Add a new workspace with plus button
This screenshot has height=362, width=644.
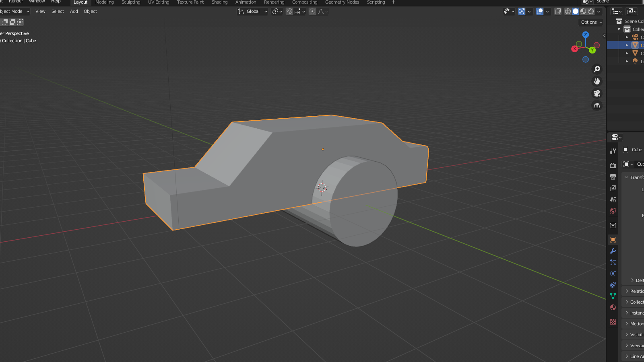click(x=393, y=2)
